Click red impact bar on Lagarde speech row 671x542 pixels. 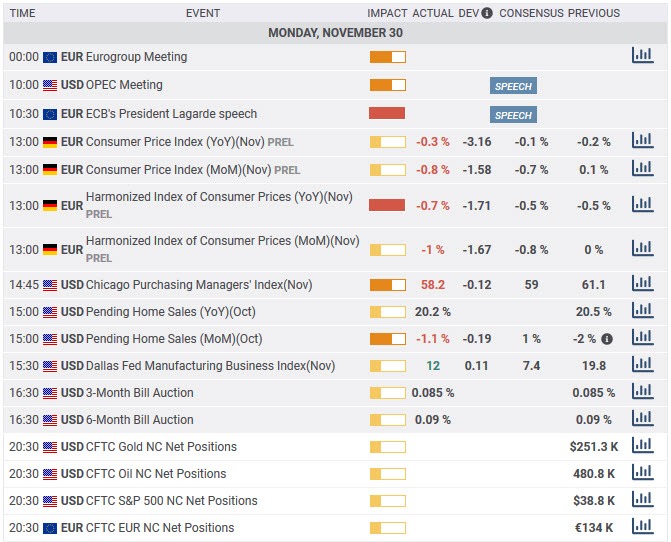point(387,113)
